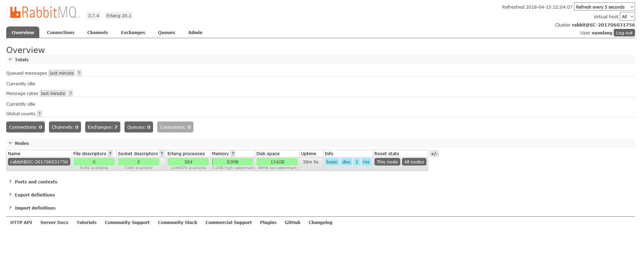Open node rabbit@SC-201706031756 details
This screenshot has width=644, height=256.
coord(39,162)
